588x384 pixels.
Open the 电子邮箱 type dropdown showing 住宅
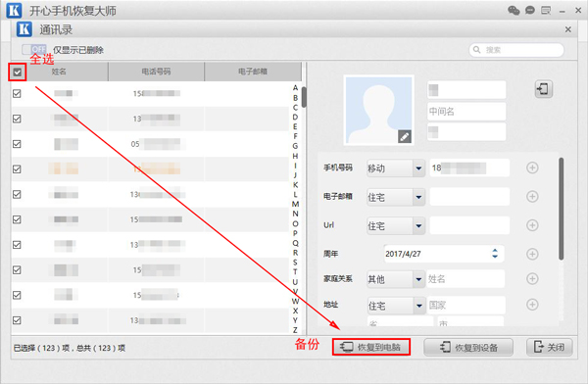pos(396,197)
